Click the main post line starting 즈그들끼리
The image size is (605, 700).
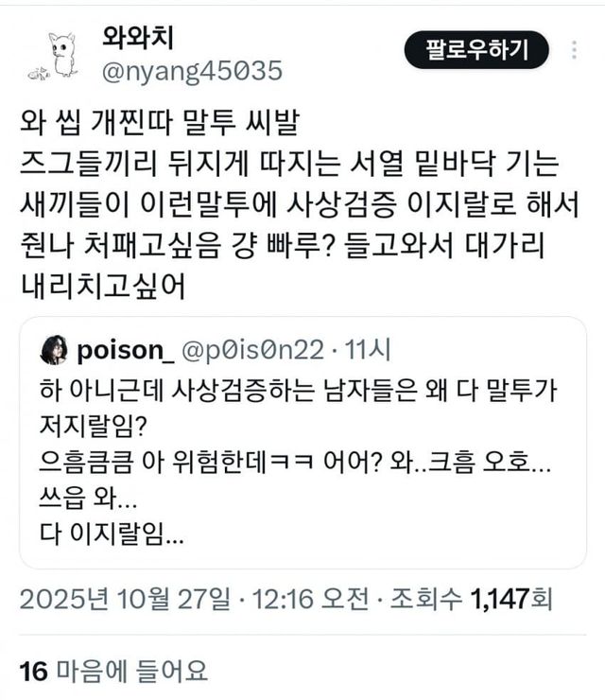tap(289, 164)
